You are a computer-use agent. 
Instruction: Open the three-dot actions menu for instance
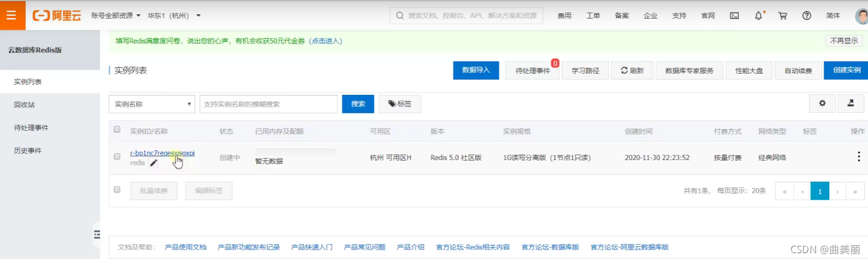point(858,157)
